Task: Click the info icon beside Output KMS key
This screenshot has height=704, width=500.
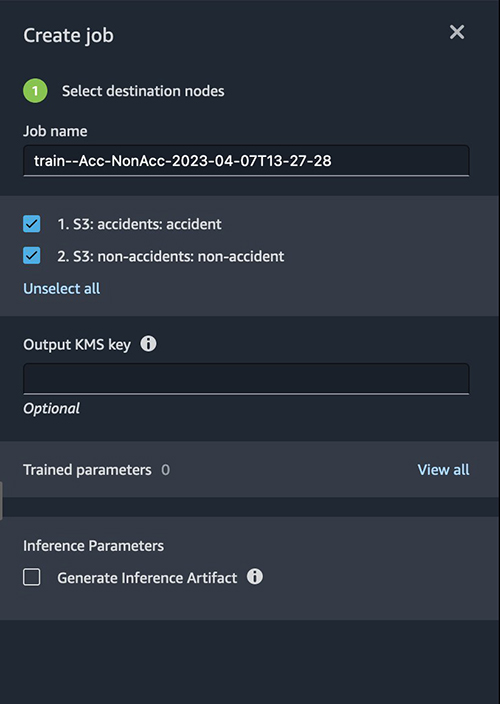Action: [x=148, y=344]
